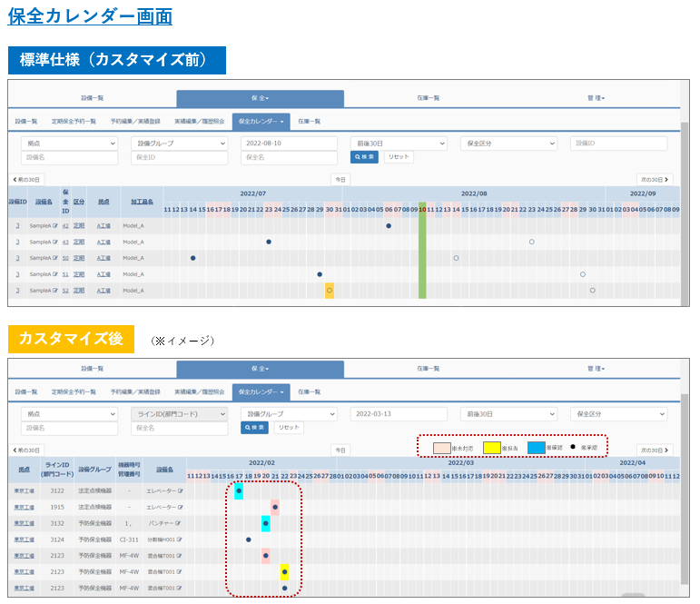Click 次の30日 next arrow in bottom panel
This screenshot has height=604, width=700.
655,451
